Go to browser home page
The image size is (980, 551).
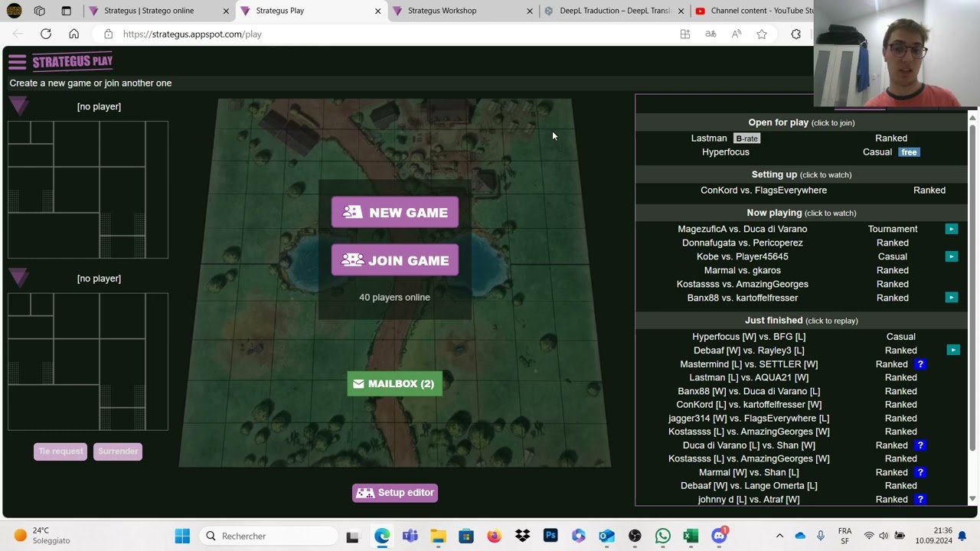point(73,34)
